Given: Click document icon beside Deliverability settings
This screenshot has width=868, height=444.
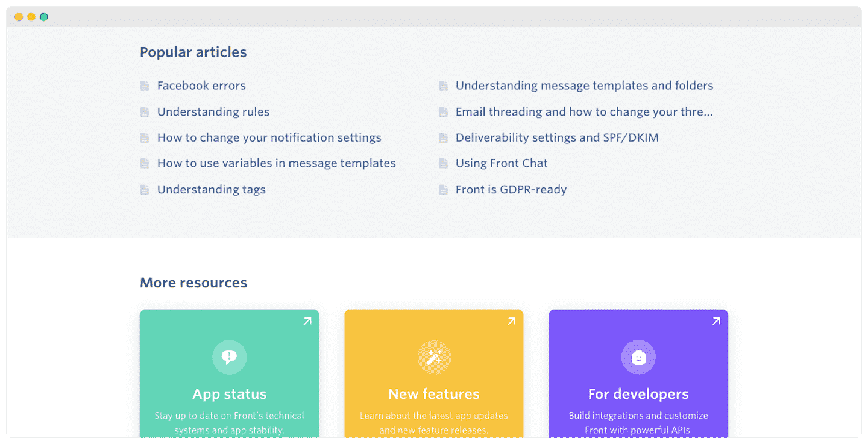Looking at the screenshot, I should coord(443,138).
